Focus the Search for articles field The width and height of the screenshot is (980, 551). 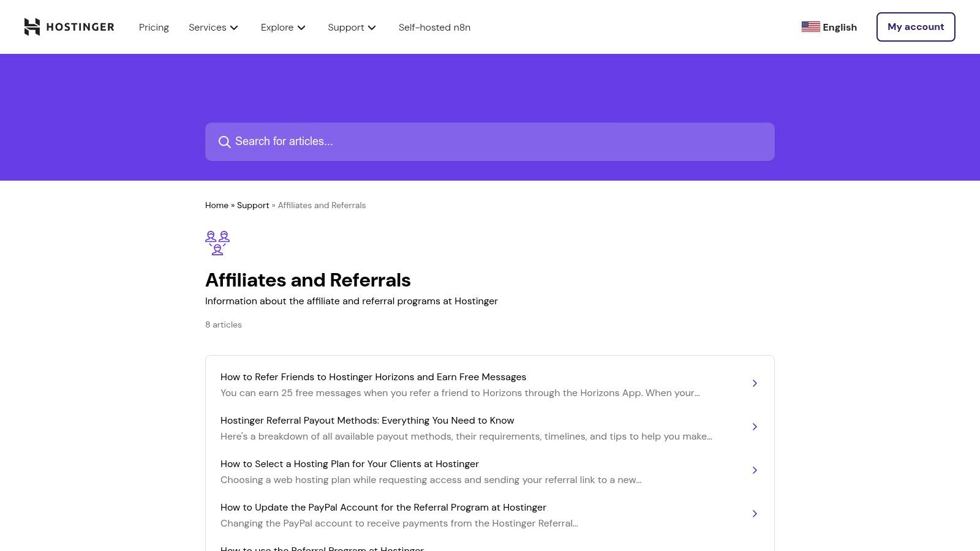tap(490, 141)
